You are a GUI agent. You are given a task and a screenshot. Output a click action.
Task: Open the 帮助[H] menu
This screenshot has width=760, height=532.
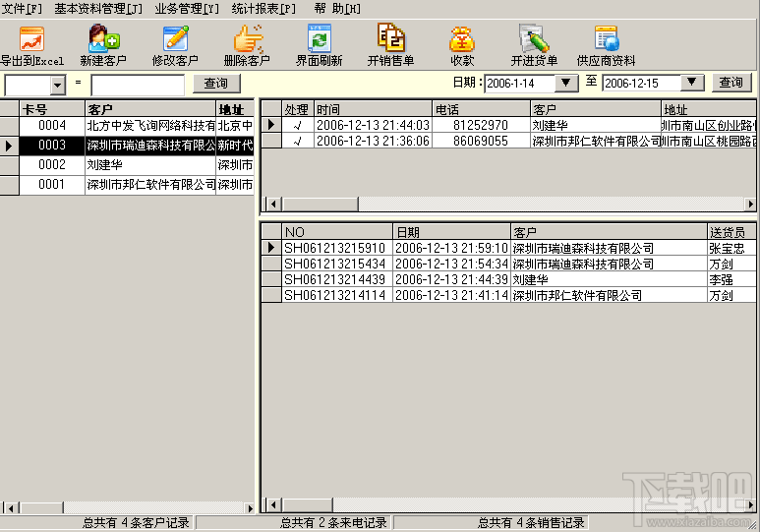[337, 9]
